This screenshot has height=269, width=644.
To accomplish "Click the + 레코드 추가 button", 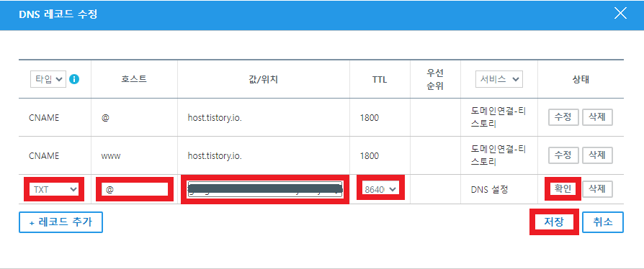I will click(x=61, y=222).
